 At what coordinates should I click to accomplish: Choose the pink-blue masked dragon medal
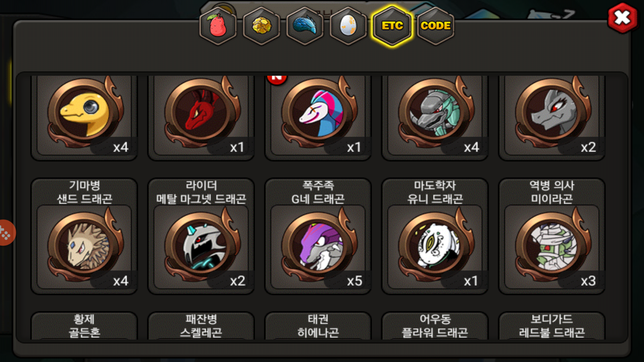pyautogui.click(x=318, y=116)
